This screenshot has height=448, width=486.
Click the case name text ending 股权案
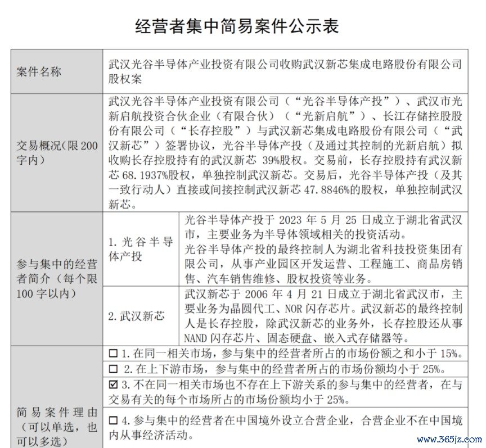(285, 71)
